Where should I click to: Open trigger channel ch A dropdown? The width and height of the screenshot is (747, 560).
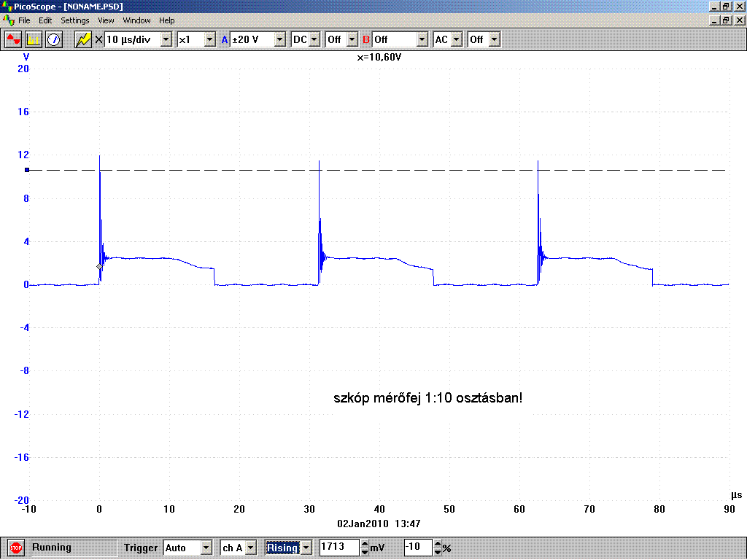click(251, 548)
